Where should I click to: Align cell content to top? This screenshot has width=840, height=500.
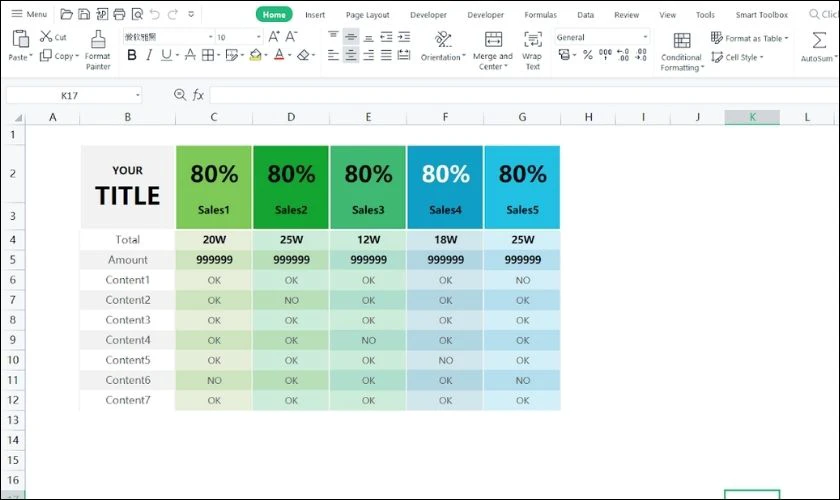pos(333,36)
